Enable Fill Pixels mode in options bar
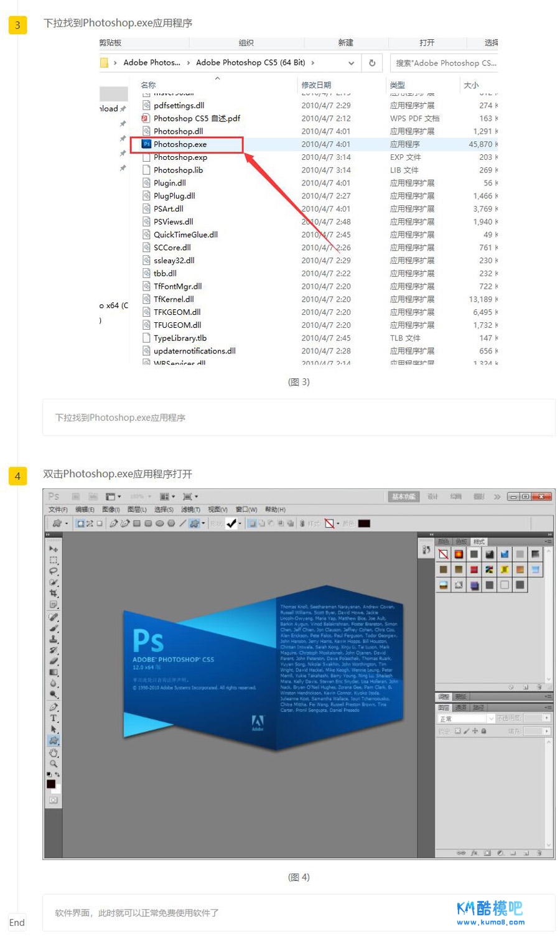 [x=100, y=523]
